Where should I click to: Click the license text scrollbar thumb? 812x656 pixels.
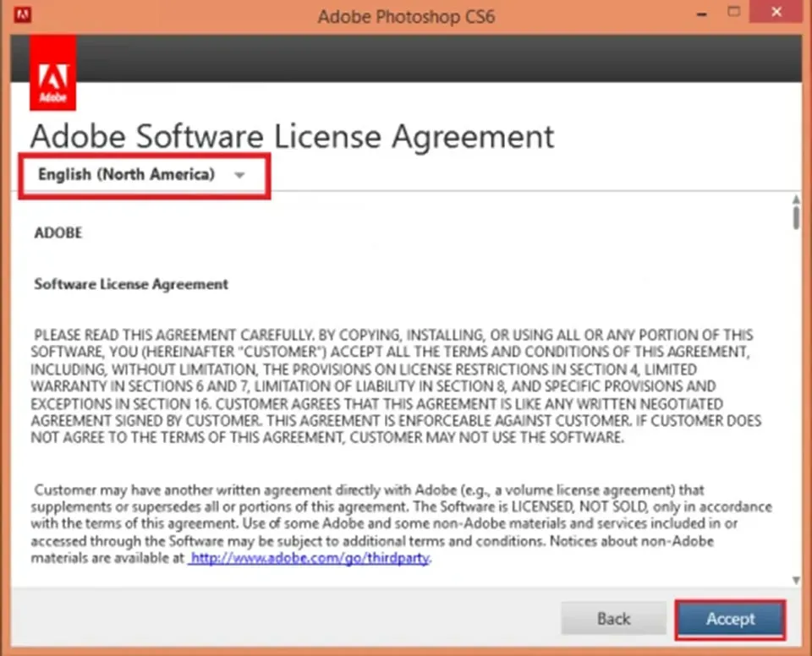tap(796, 217)
